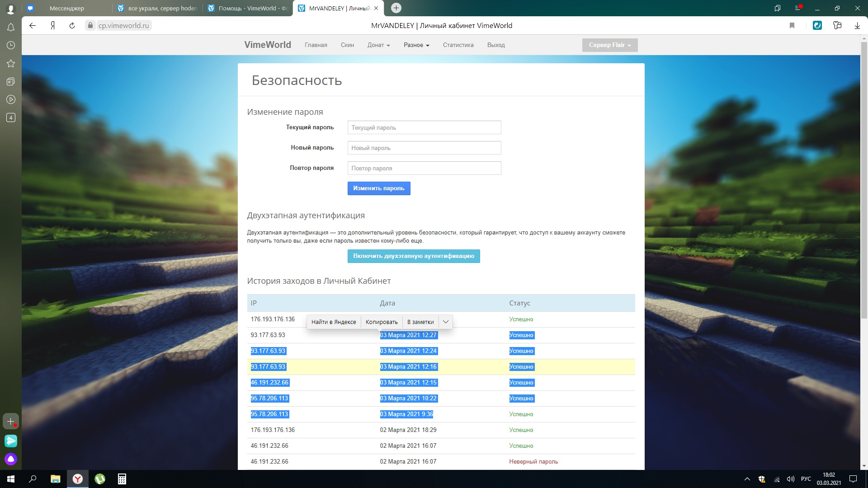Open Calculator from the taskbar
The width and height of the screenshot is (868, 488).
point(122,479)
